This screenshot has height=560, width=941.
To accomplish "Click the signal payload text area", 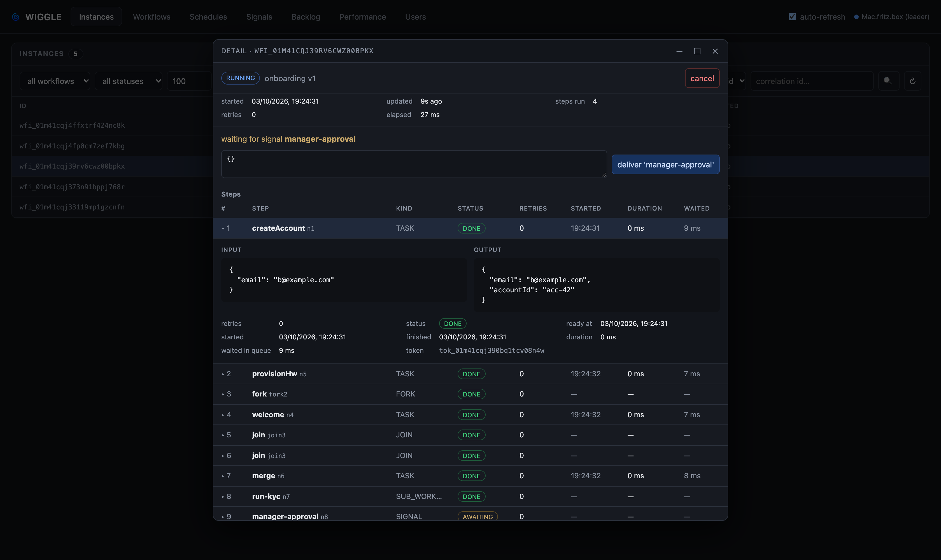I will click(414, 164).
